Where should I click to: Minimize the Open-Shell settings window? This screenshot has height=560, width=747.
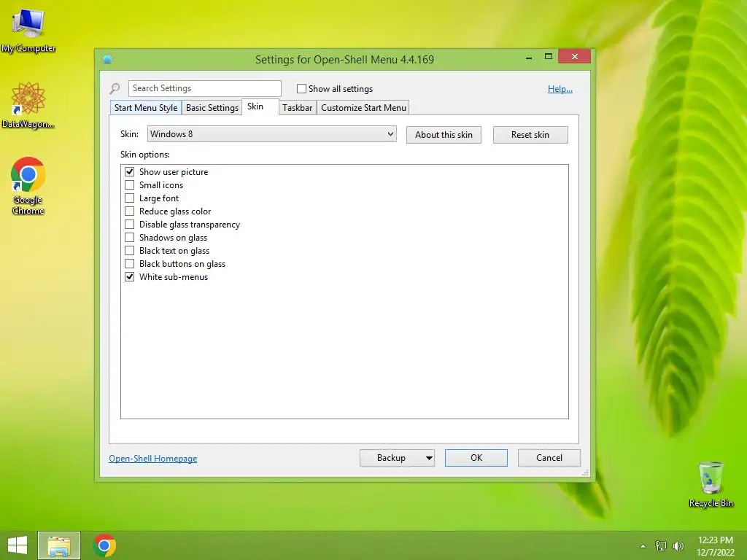[529, 57]
